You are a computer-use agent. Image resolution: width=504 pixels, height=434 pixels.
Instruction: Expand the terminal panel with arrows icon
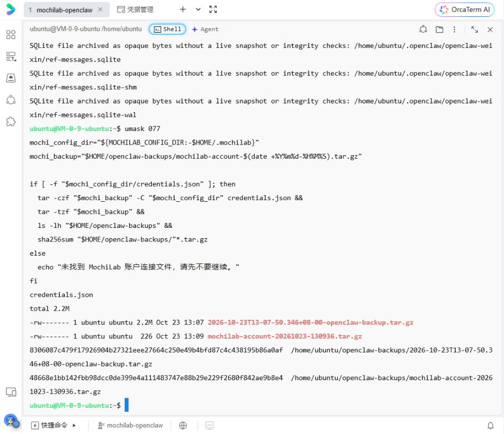click(x=475, y=29)
